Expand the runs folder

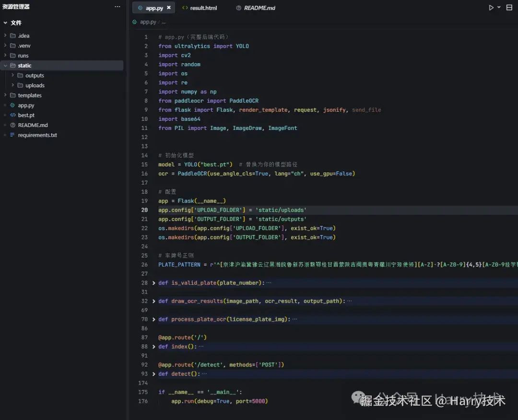(5, 55)
